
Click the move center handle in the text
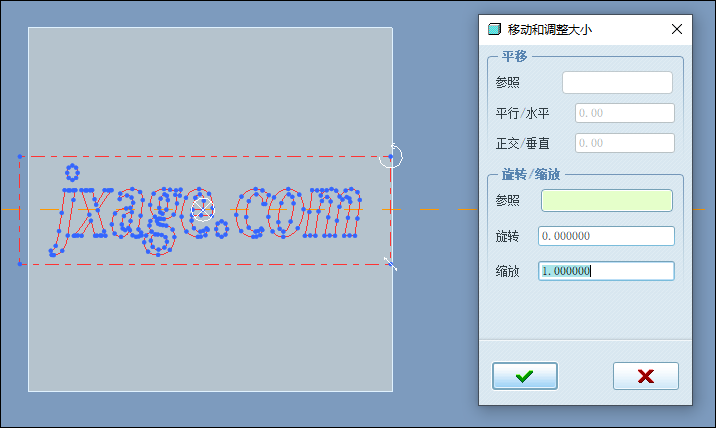click(x=202, y=210)
